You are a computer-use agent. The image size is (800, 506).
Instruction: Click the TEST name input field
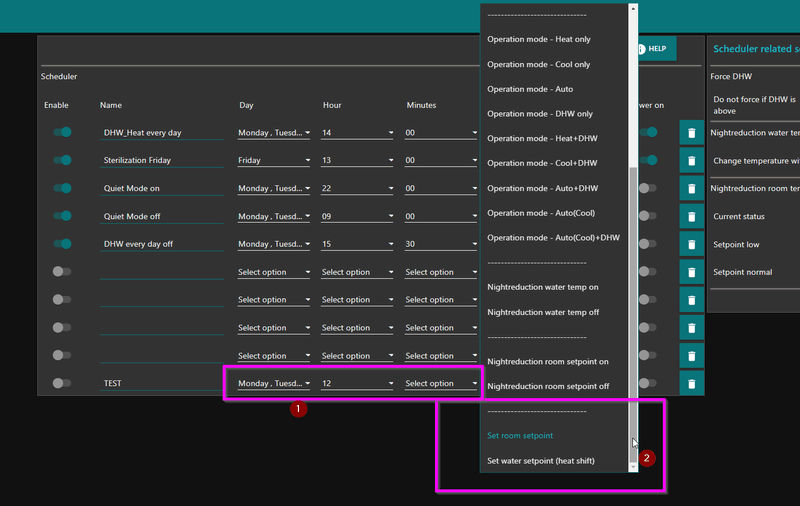(x=160, y=383)
